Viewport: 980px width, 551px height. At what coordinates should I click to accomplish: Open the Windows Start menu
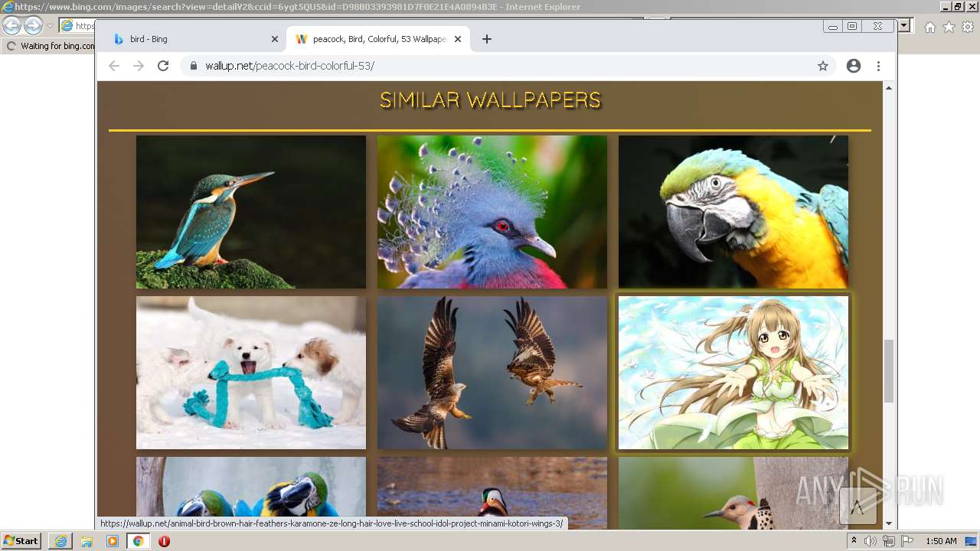click(21, 540)
